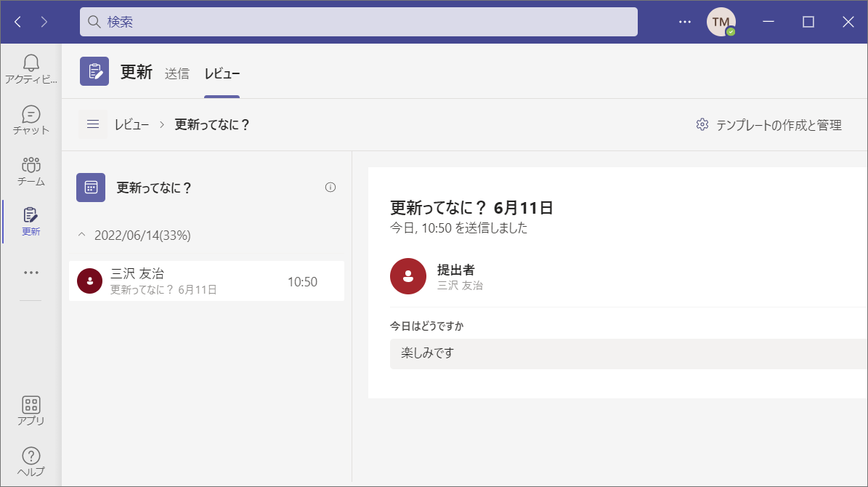The width and height of the screenshot is (868, 487).
Task: Click the 更新ってなに？ breadcrumb text
Action: (x=213, y=125)
